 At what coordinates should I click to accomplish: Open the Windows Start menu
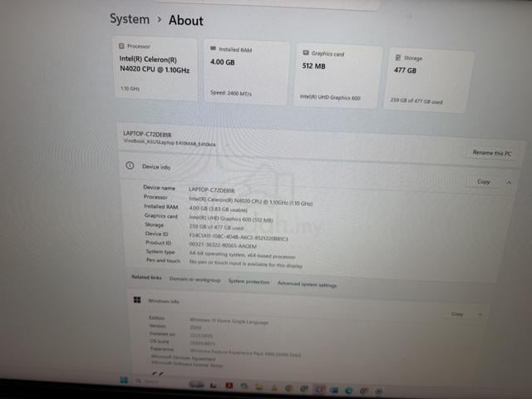pos(124,380)
